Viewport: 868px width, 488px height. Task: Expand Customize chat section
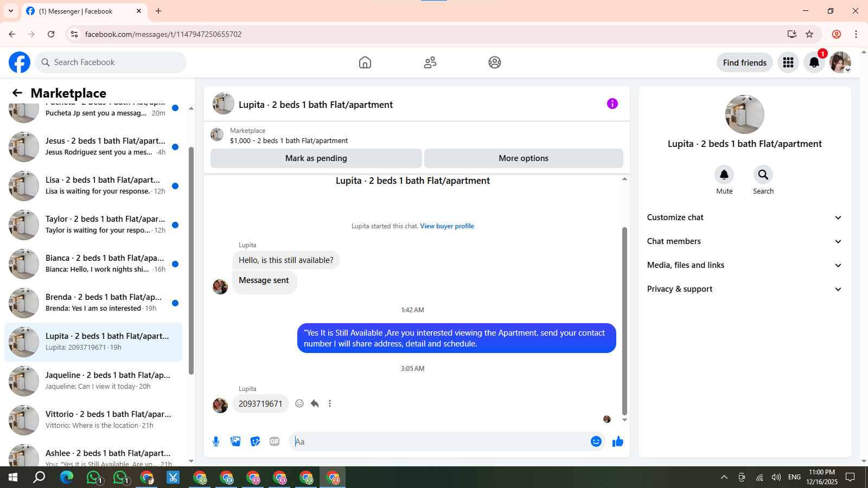click(744, 217)
